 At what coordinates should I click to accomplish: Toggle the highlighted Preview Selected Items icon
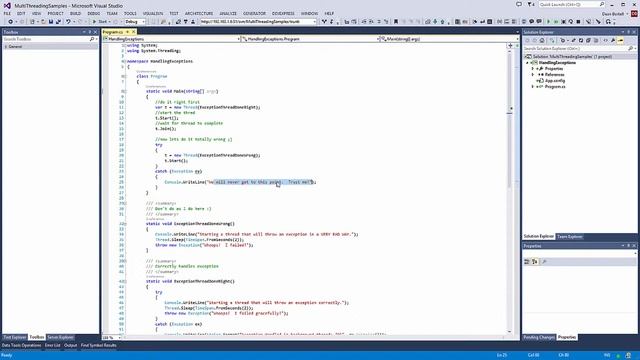point(621,40)
